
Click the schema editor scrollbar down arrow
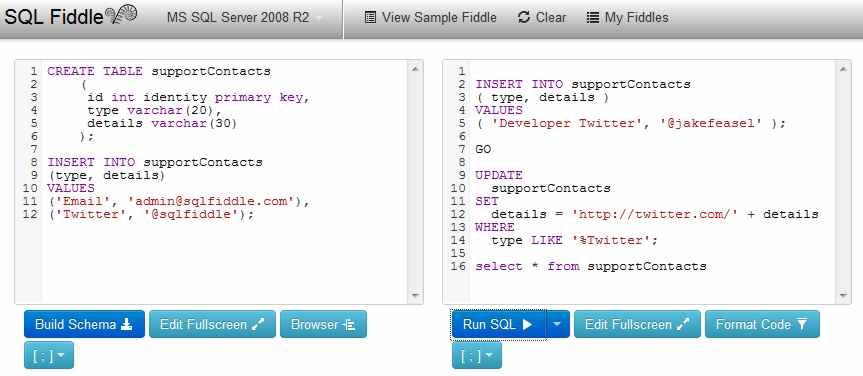(x=416, y=296)
